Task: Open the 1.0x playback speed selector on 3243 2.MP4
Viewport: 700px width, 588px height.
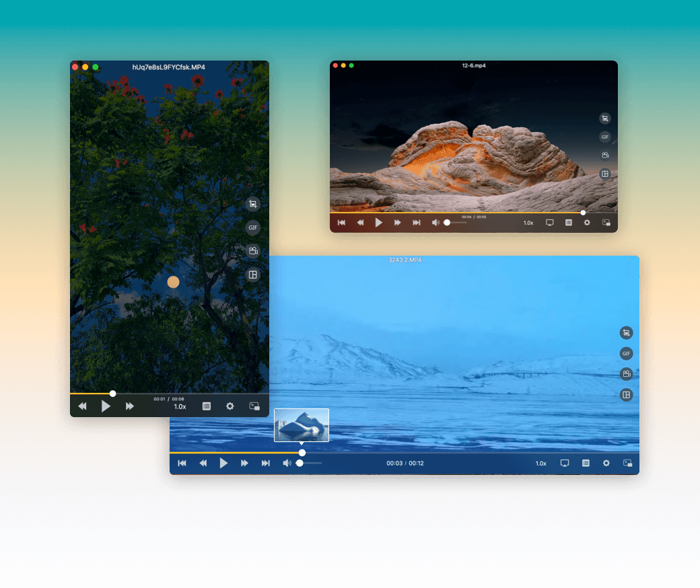Action: 540,463
